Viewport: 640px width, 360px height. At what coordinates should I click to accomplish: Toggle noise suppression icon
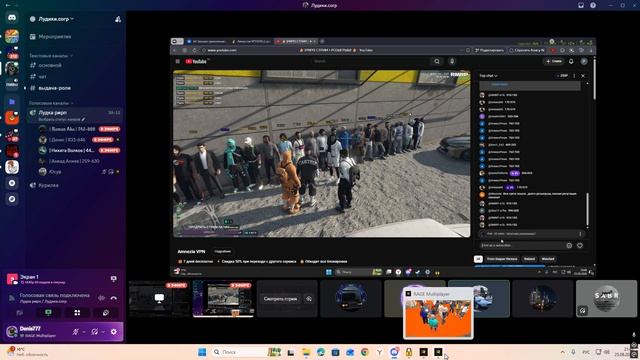101,298
